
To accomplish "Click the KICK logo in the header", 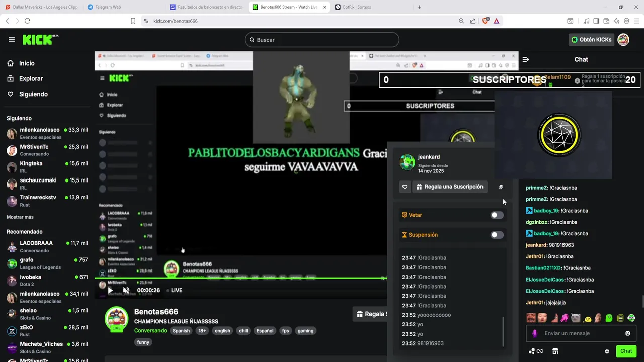I will coord(40,40).
